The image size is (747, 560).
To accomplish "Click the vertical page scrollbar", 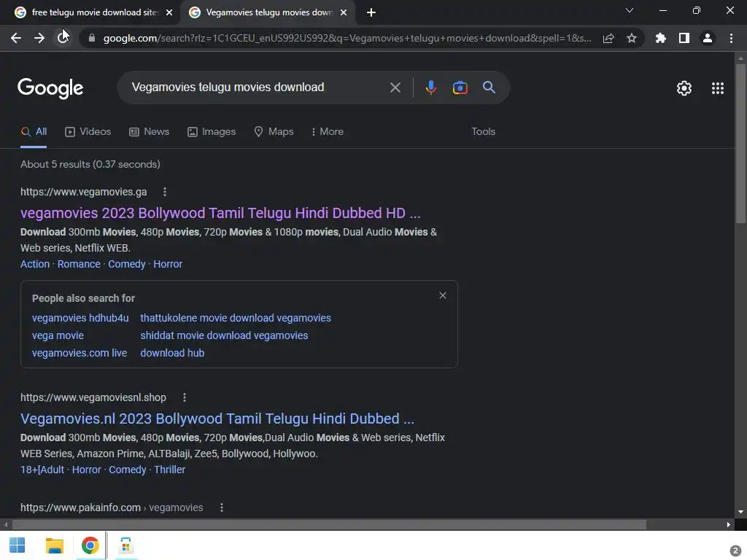I will click(740, 143).
